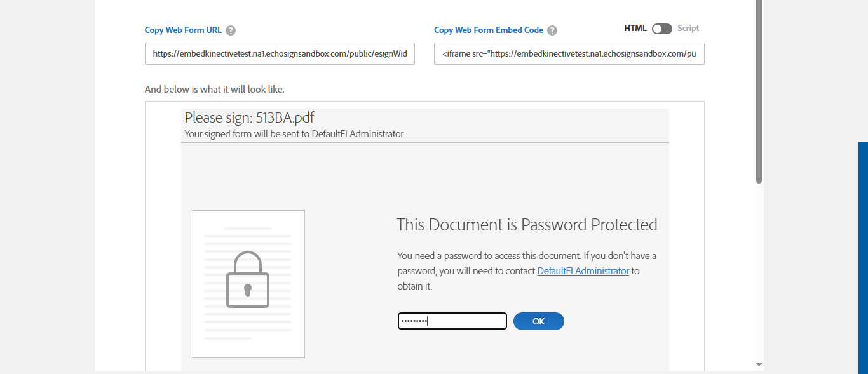The image size is (868, 374).
Task: Click the 'Your signed form will be sent' subtitle
Action: pyautogui.click(x=294, y=134)
